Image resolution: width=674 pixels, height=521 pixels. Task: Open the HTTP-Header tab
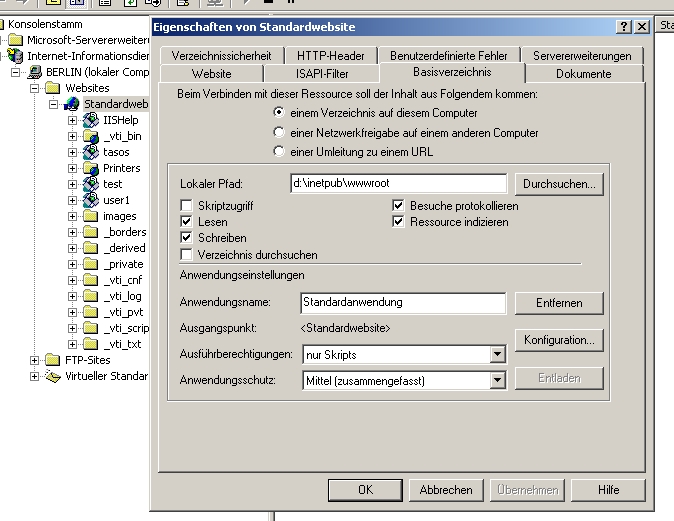point(331,56)
